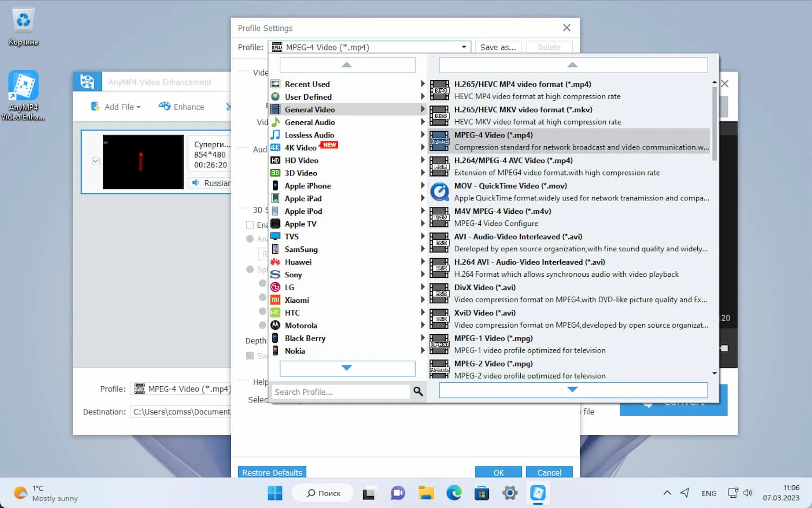Open Microsoft Edge from the taskbar
This screenshot has height=508, width=812.
coord(454,493)
